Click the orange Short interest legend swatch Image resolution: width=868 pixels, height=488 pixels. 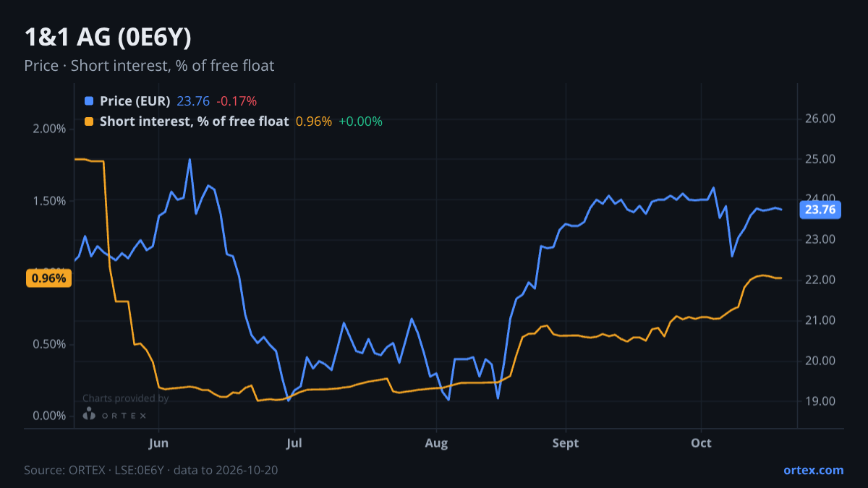(x=89, y=121)
